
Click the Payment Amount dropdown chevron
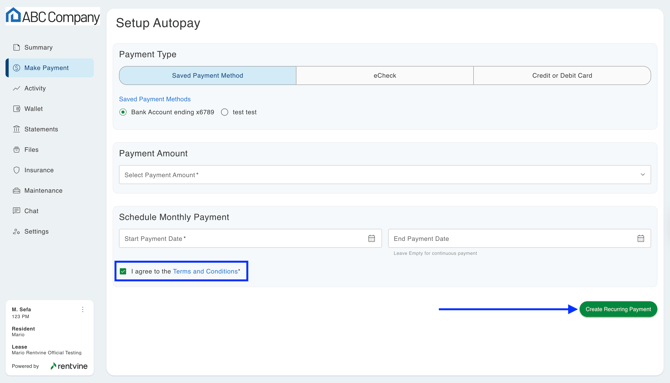click(x=642, y=174)
